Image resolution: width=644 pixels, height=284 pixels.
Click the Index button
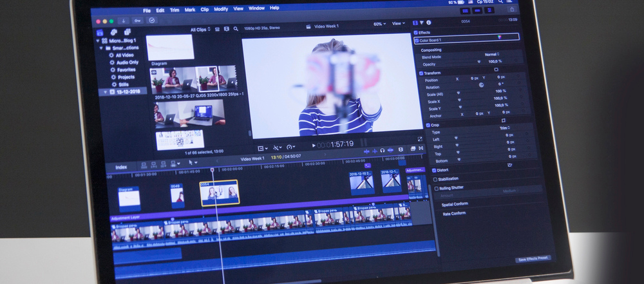(121, 167)
